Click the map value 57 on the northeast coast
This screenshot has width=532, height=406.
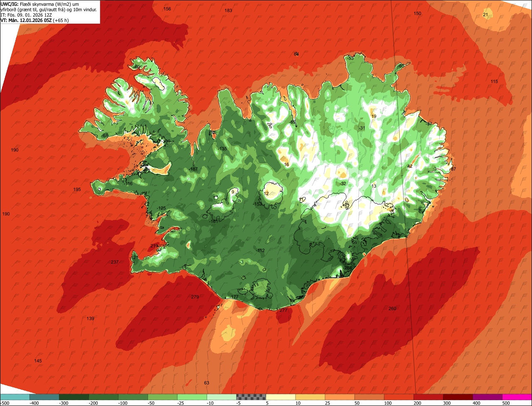coord(430,124)
